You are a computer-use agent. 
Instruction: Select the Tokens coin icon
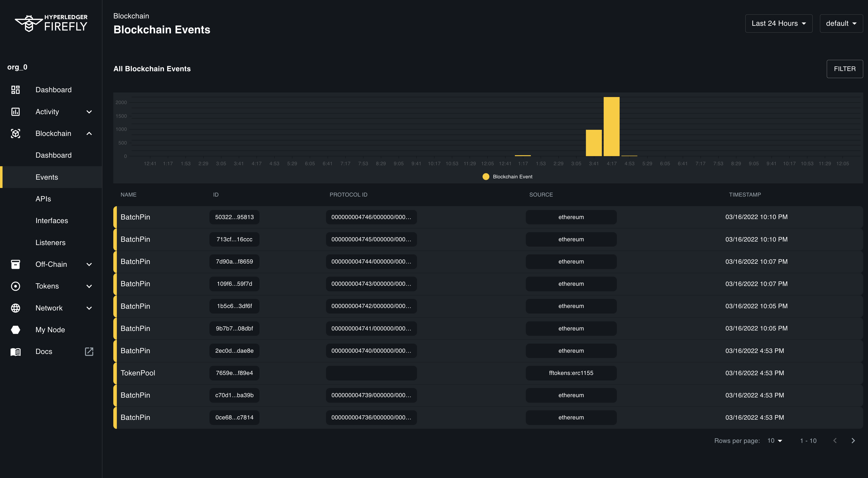pyautogui.click(x=15, y=286)
